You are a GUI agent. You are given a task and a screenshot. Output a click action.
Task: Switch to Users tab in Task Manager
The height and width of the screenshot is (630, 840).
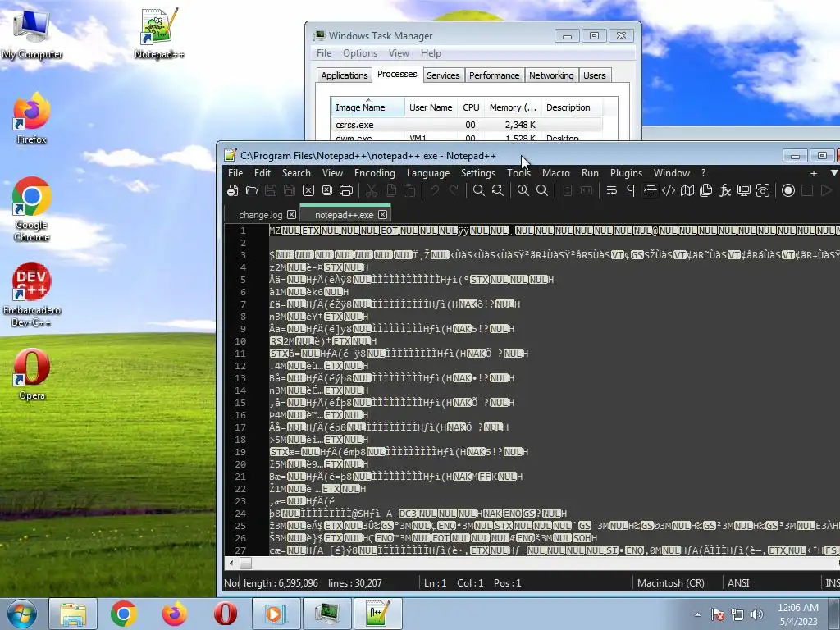coord(594,75)
